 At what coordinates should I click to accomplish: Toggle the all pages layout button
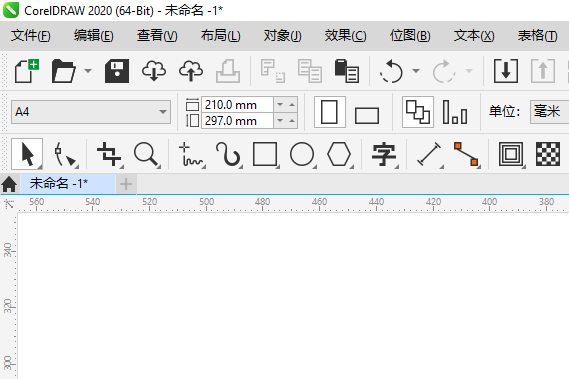click(x=418, y=112)
